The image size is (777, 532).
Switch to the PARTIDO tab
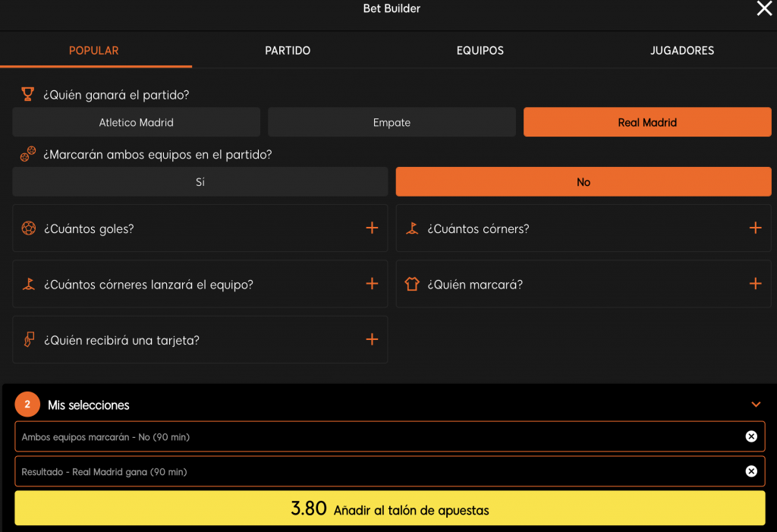tap(288, 51)
